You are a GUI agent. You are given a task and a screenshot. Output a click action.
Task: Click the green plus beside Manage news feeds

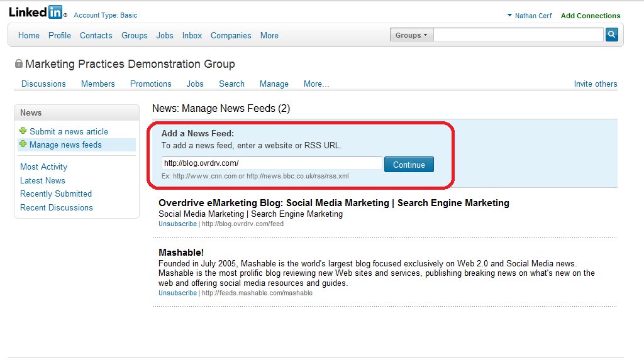click(x=23, y=144)
